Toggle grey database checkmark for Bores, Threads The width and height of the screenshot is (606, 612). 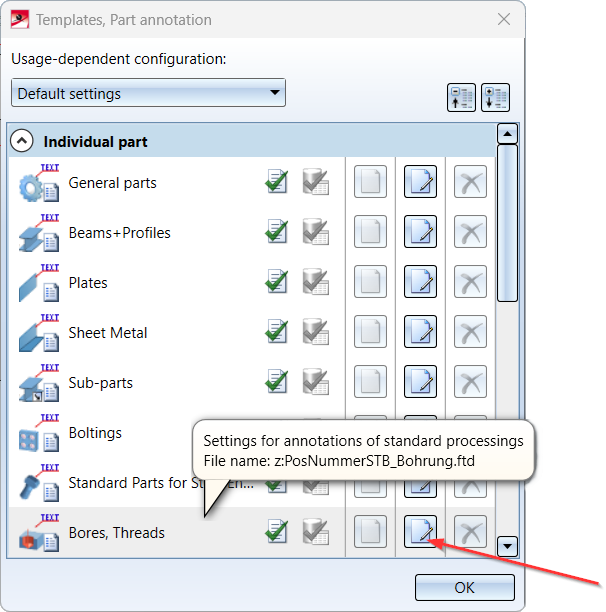pos(316,531)
